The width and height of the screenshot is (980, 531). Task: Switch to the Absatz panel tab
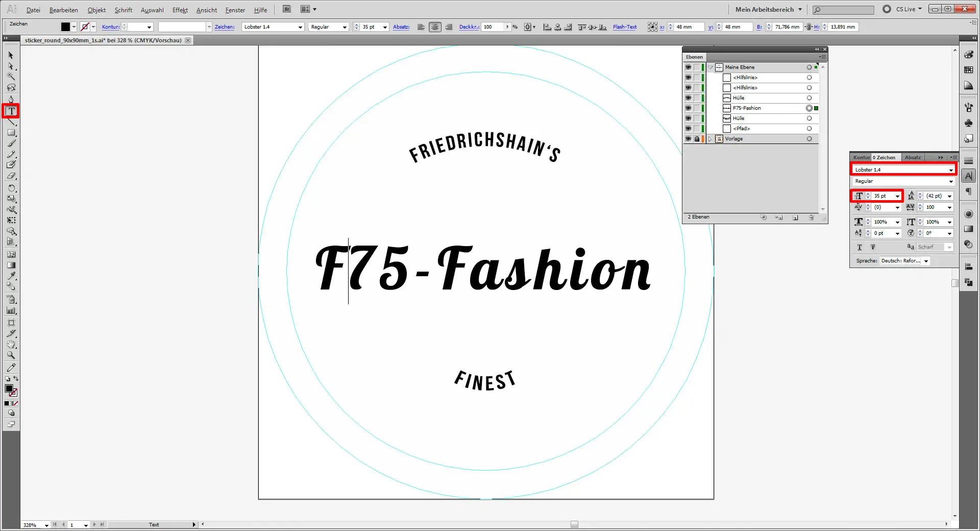[x=913, y=157]
